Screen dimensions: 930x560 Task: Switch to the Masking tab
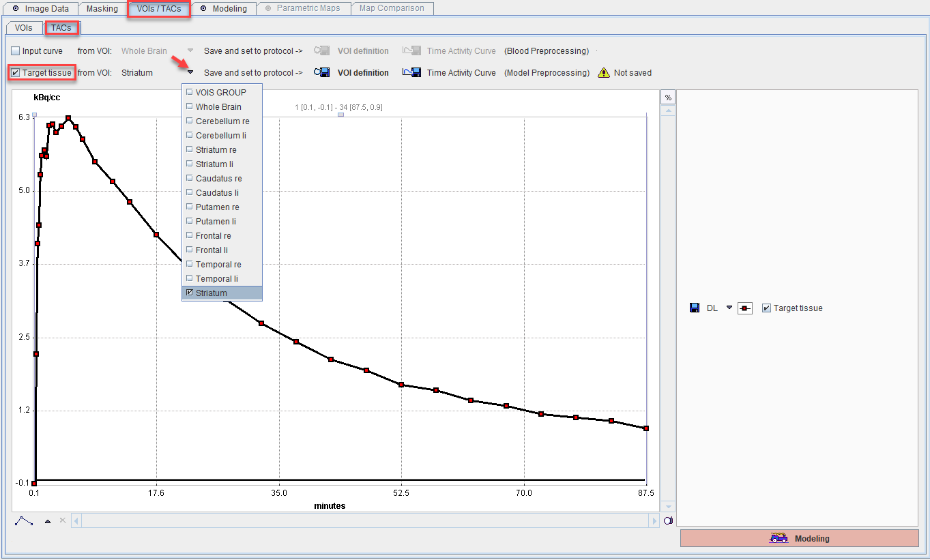point(102,9)
